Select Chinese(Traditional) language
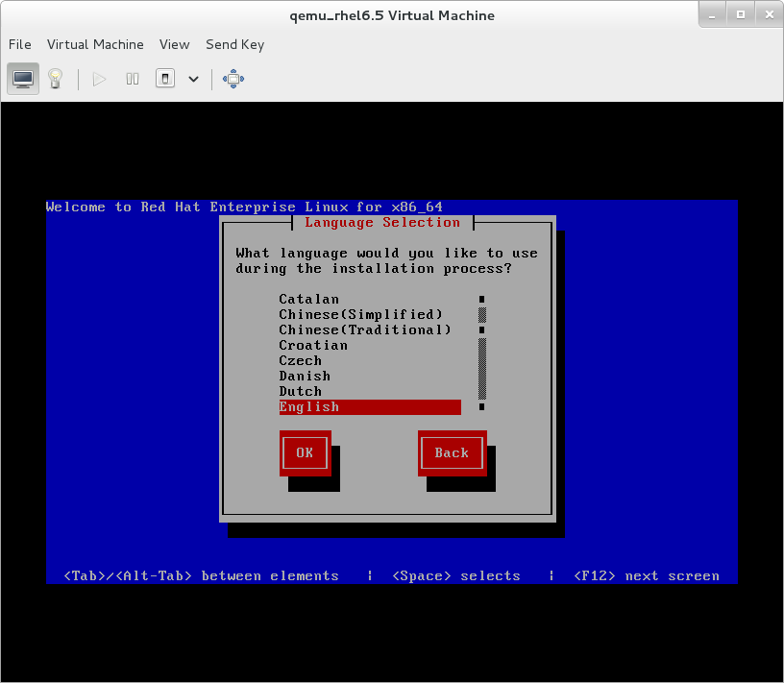Screen dimensions: 784x683 tap(370, 330)
